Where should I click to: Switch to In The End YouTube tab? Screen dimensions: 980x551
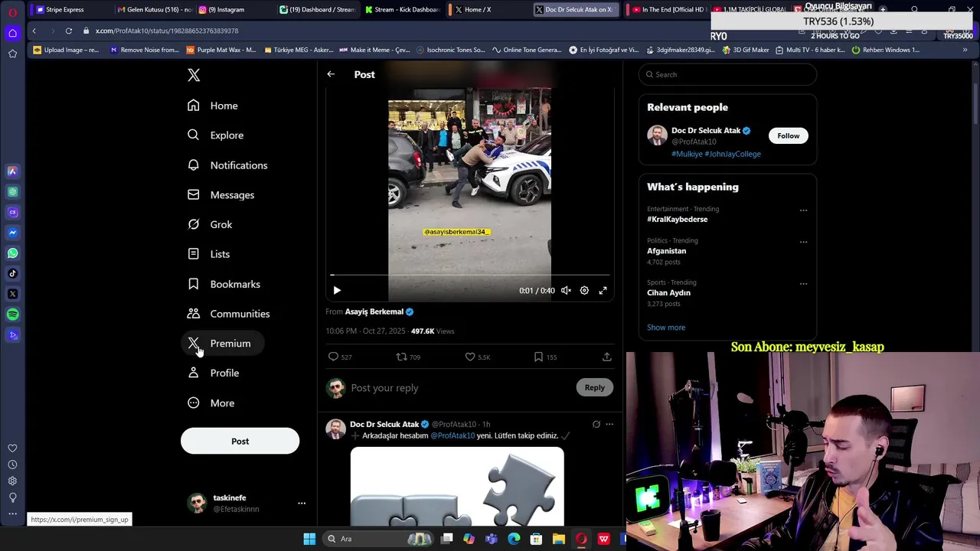point(666,10)
